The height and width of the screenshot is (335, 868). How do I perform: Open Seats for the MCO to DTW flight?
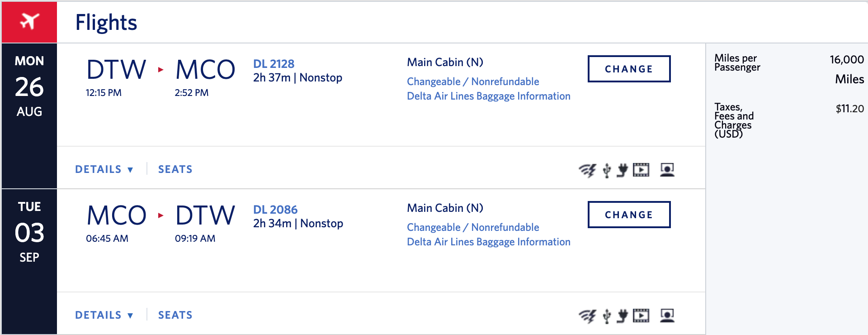tap(175, 315)
